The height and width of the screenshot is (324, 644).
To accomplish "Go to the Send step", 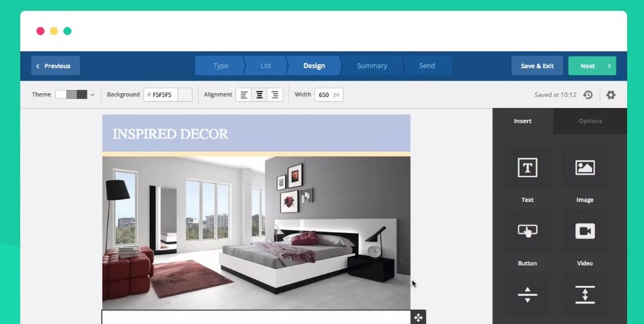I will point(427,65).
